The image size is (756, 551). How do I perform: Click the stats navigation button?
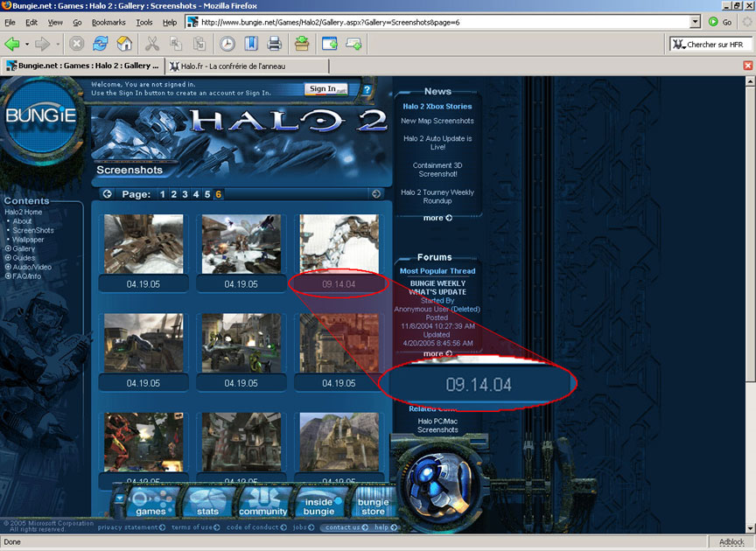pyautogui.click(x=207, y=501)
